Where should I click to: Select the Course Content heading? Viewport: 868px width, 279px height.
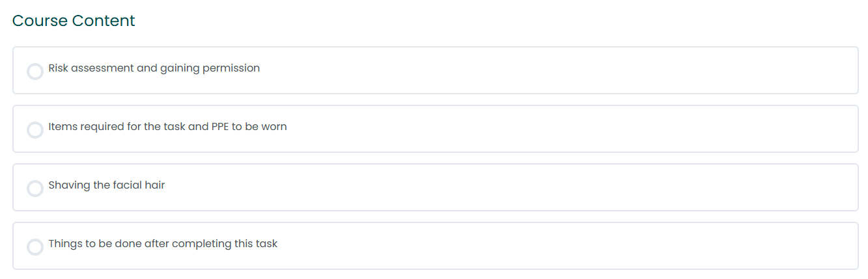(x=74, y=21)
